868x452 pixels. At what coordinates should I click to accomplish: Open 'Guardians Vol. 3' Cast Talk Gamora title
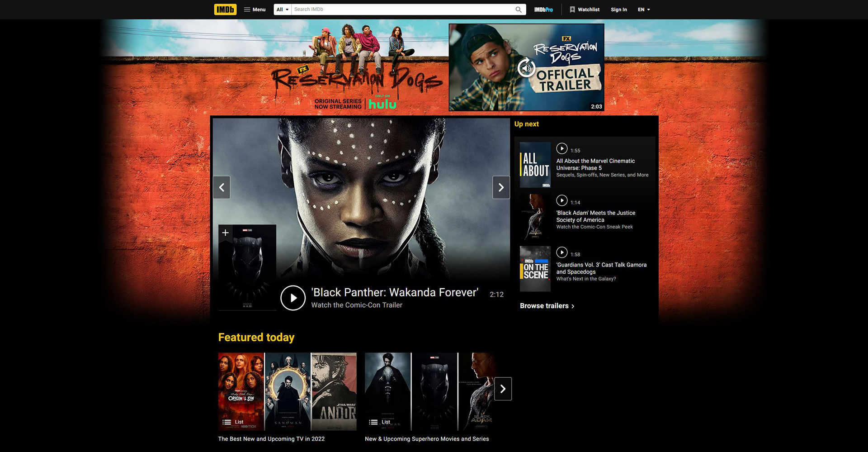pos(601,268)
